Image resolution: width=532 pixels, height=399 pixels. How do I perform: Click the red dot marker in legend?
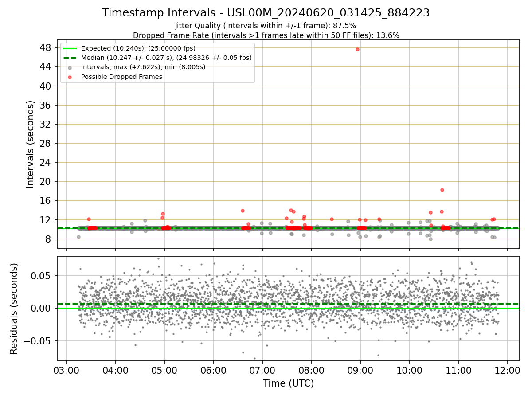(x=70, y=77)
